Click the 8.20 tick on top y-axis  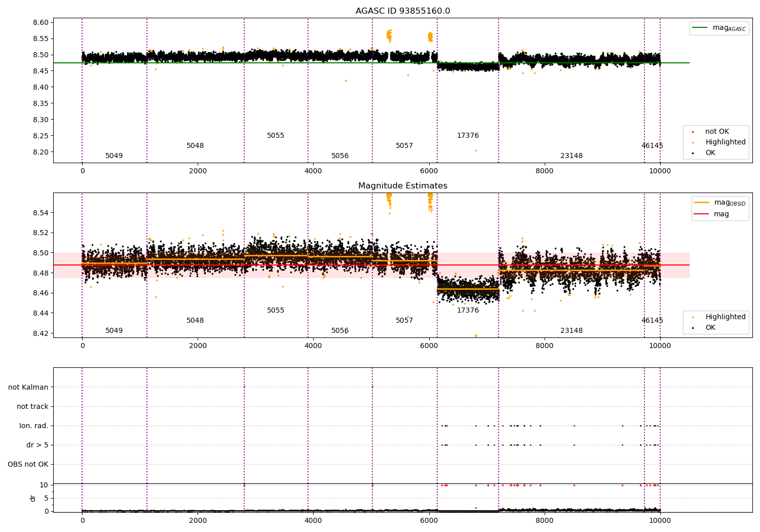[41, 152]
